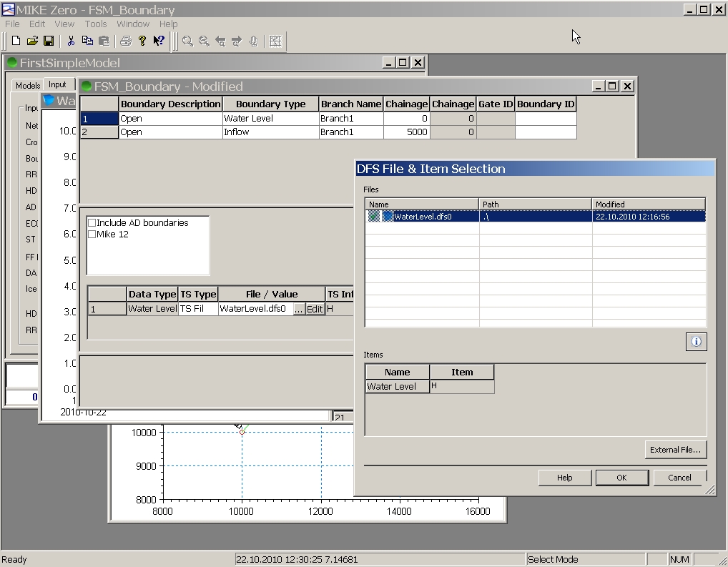
Task: Open the Tools menu
Action: [x=96, y=24]
